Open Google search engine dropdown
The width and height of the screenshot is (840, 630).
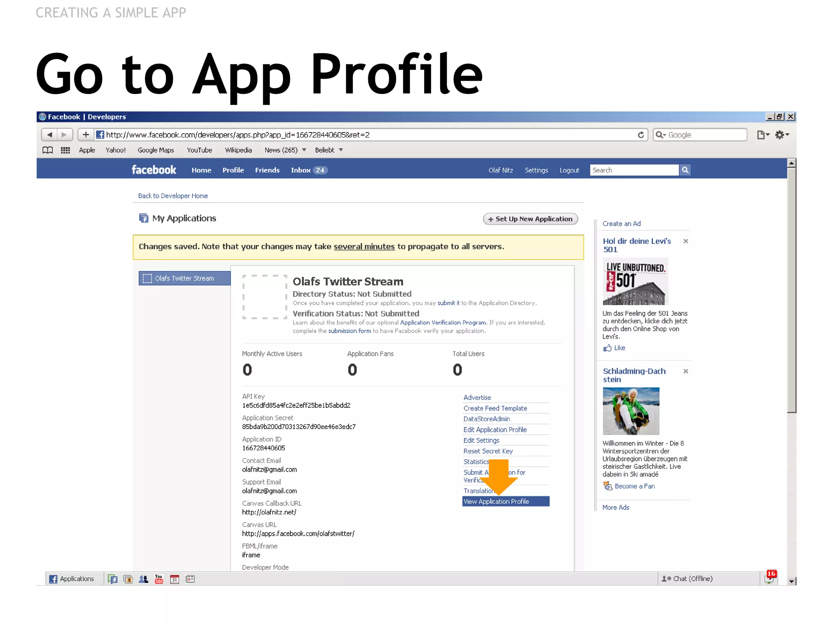[661, 135]
